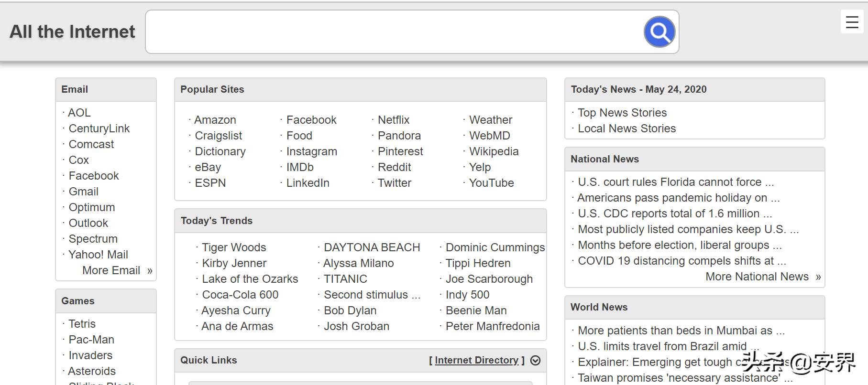
Task: Open the Internet Directory link
Action: (476, 361)
